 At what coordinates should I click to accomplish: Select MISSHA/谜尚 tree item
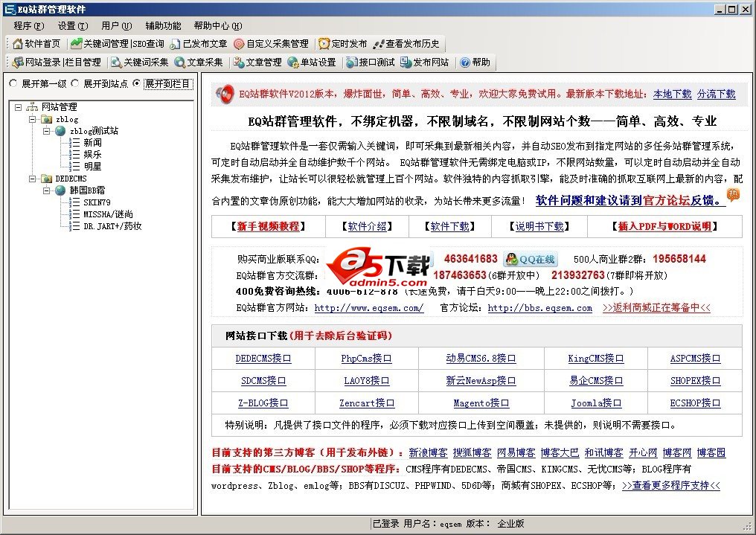(108, 214)
